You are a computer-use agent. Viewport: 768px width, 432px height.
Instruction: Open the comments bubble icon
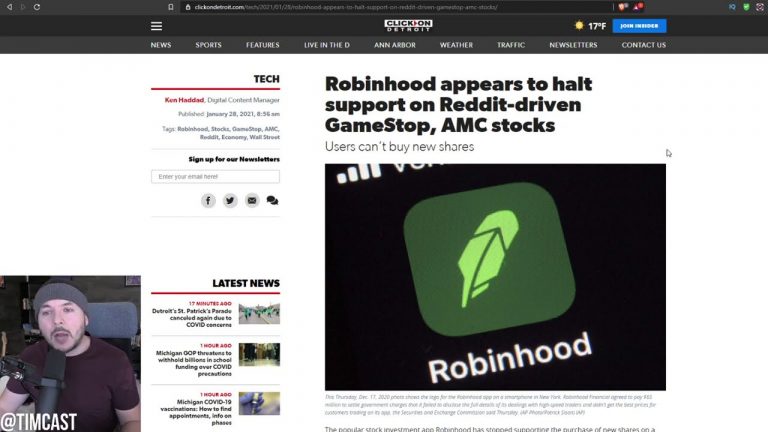pyautogui.click(x=272, y=200)
